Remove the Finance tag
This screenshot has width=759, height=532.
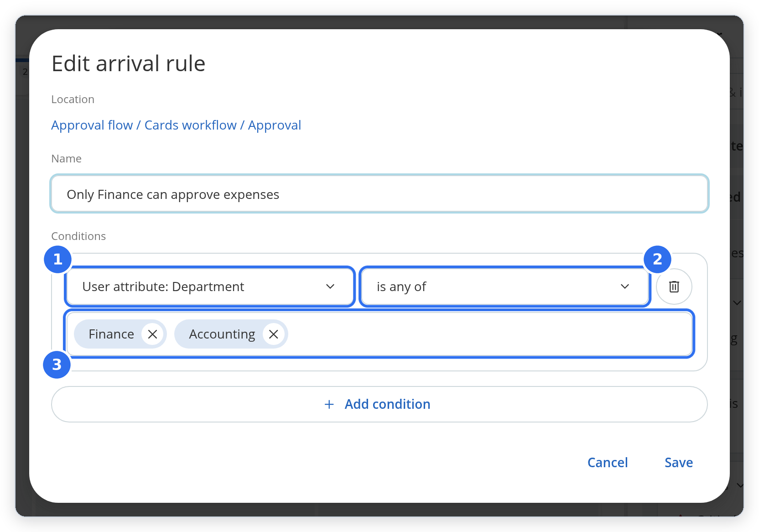click(x=152, y=334)
